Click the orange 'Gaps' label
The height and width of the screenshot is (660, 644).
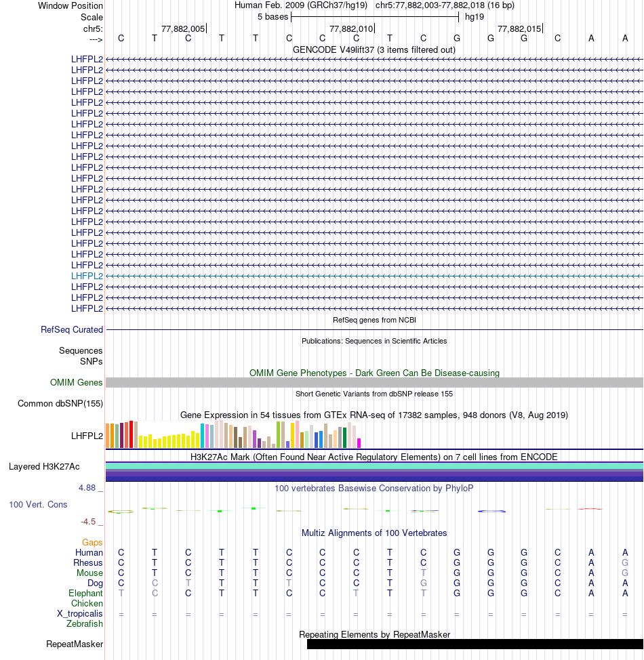[x=93, y=543]
